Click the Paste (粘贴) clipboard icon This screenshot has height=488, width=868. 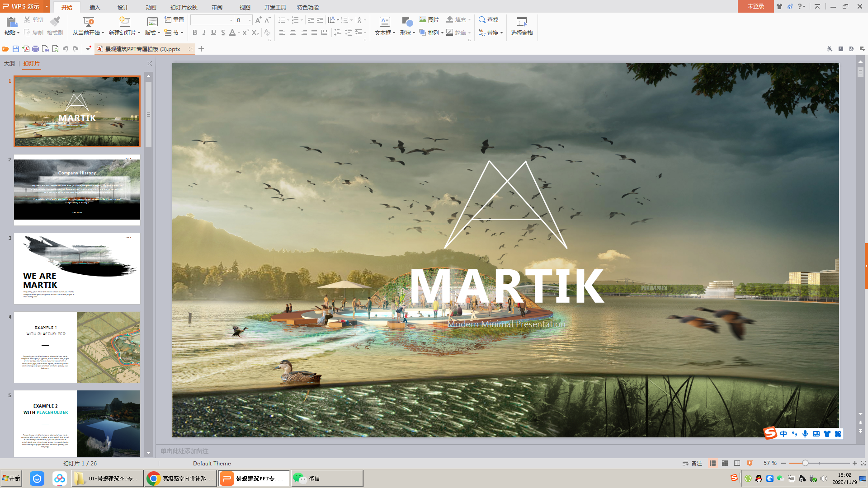pos(11,22)
